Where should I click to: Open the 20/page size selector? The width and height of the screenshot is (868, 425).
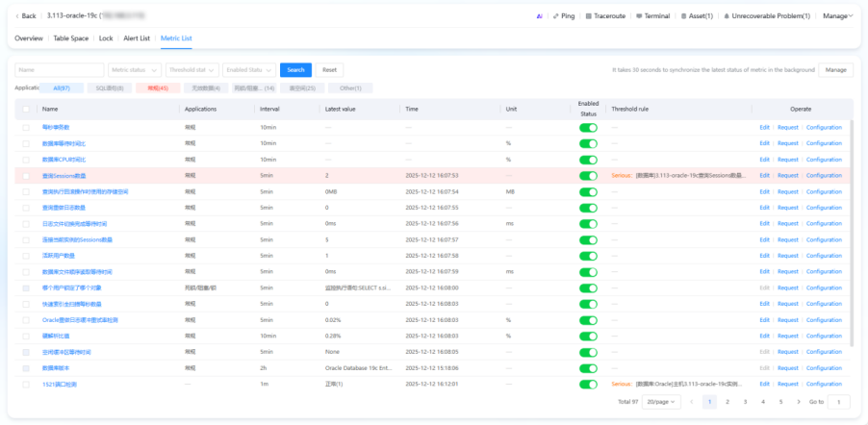click(x=661, y=401)
